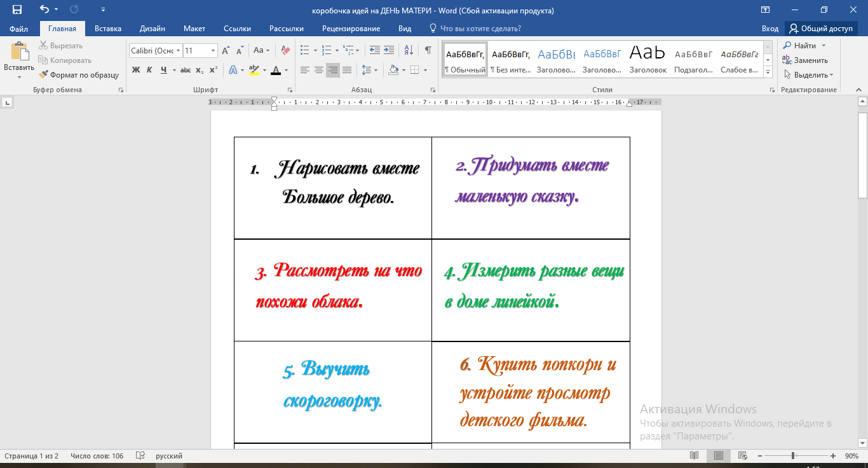Switch to the Рецензирование tab

pos(351,29)
